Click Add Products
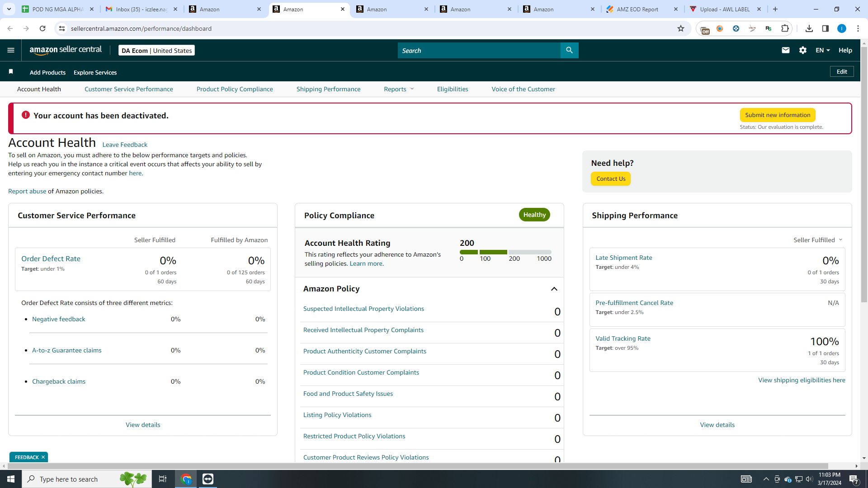The image size is (868, 488). point(47,72)
